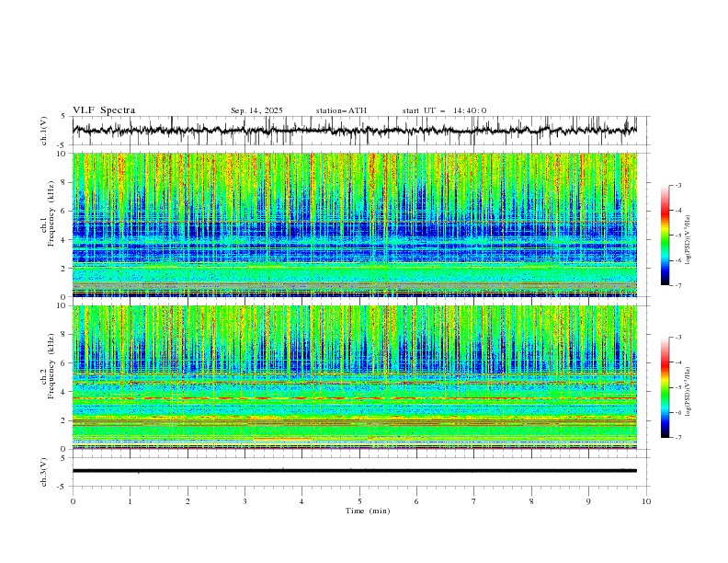Click the 'station=ATH' label
Screen dimensions: 728x563
pos(341,110)
